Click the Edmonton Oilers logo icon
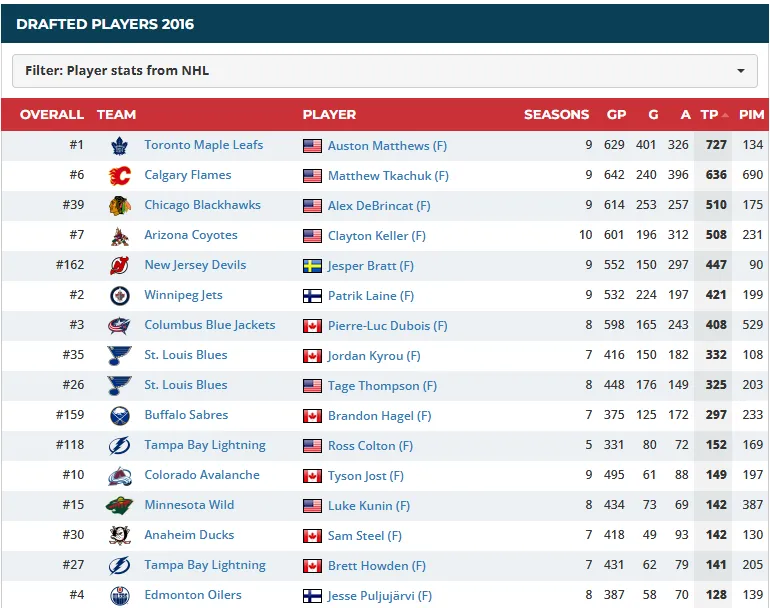Screen dimensions: 770x608 coord(120,596)
